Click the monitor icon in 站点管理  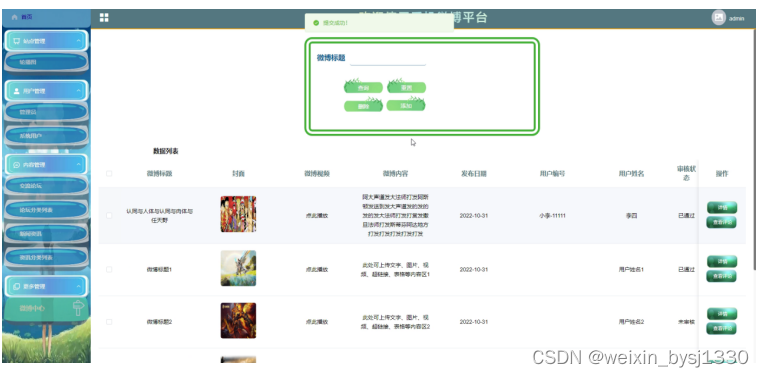coord(17,41)
